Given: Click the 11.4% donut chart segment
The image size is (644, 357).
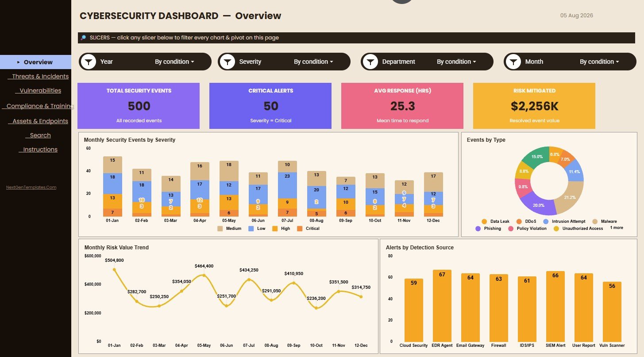Looking at the screenshot, I should (574, 172).
